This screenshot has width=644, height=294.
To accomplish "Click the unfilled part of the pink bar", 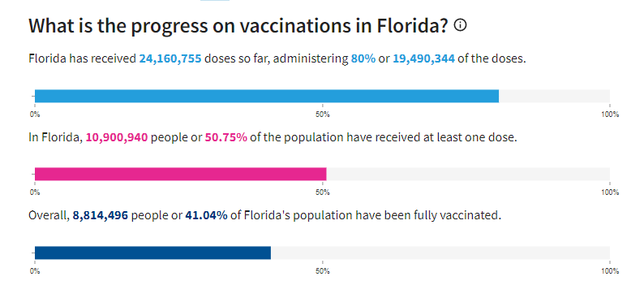I will tap(468, 174).
